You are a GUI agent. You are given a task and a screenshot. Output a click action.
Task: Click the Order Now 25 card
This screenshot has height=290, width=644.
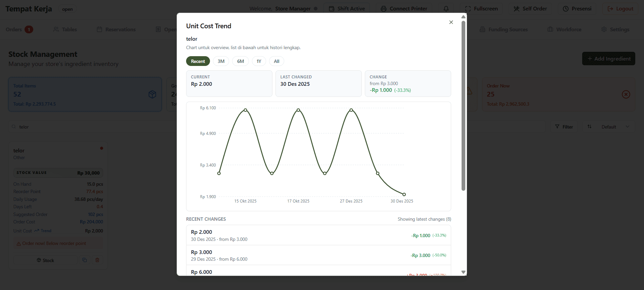click(558, 95)
